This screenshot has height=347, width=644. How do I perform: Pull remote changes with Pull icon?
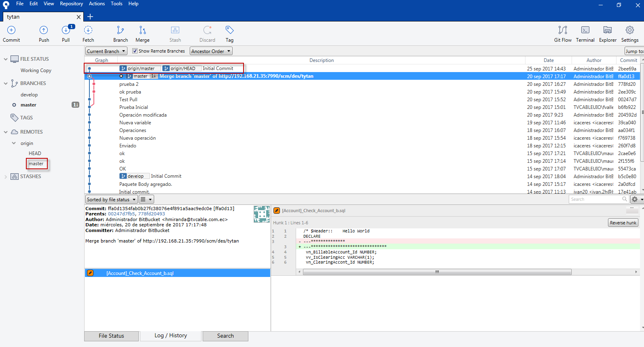coord(66,30)
